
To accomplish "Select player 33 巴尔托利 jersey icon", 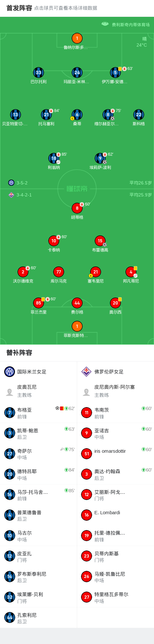I will click(x=39, y=72).
